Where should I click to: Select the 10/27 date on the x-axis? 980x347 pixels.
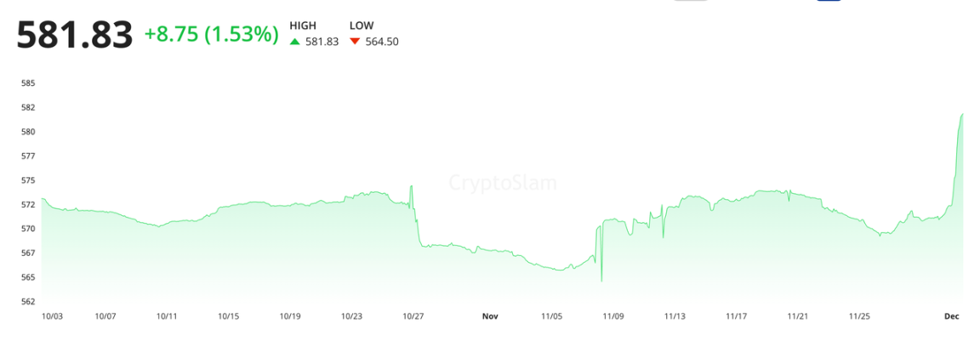[413, 316]
